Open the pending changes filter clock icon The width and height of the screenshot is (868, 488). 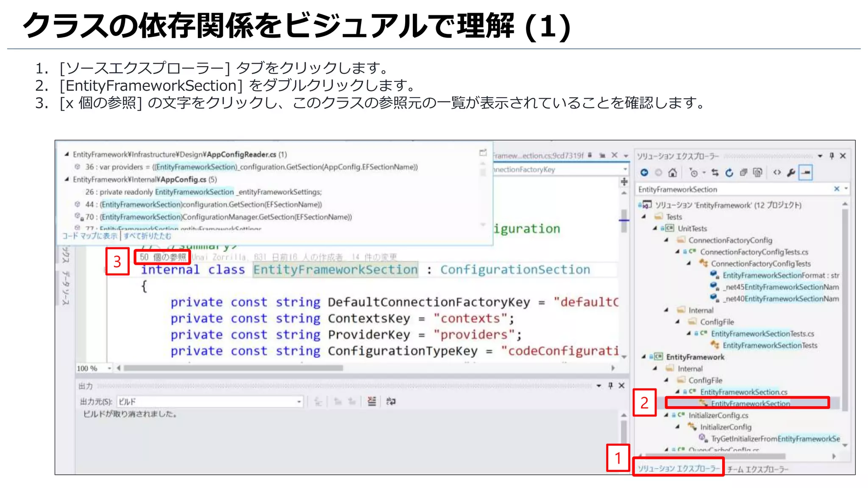pos(694,172)
